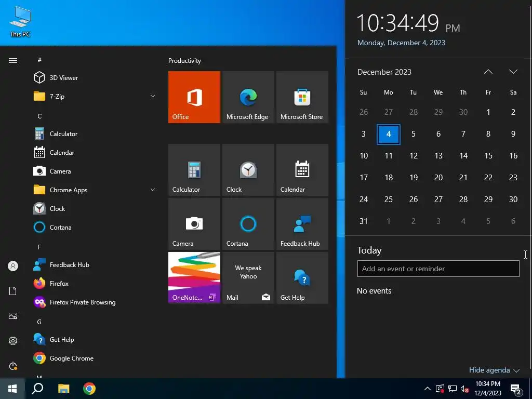Open Cortana from the app list
532x399 pixels.
pyautogui.click(x=95, y=228)
